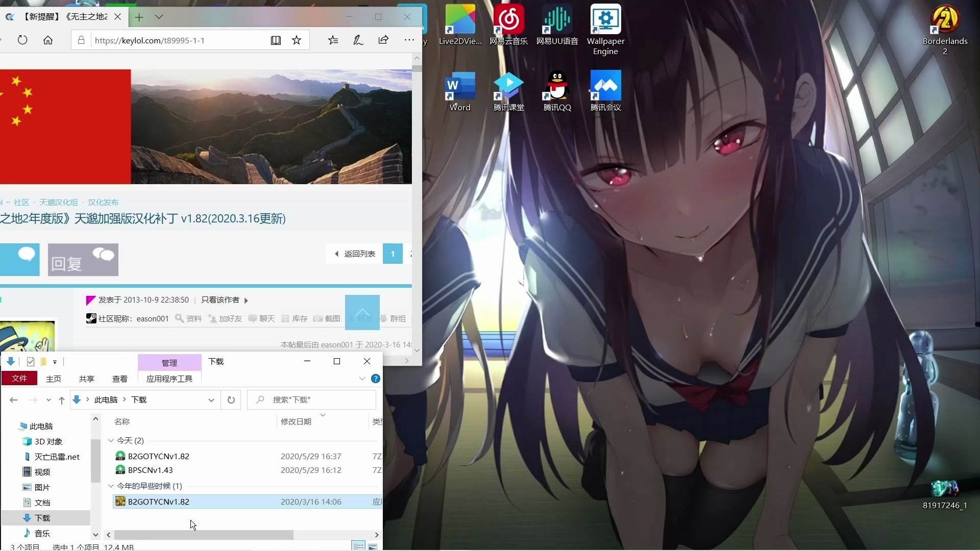The width and height of the screenshot is (980, 551).
Task: Select the 81917246_1 file on the desktop
Action: click(x=945, y=494)
